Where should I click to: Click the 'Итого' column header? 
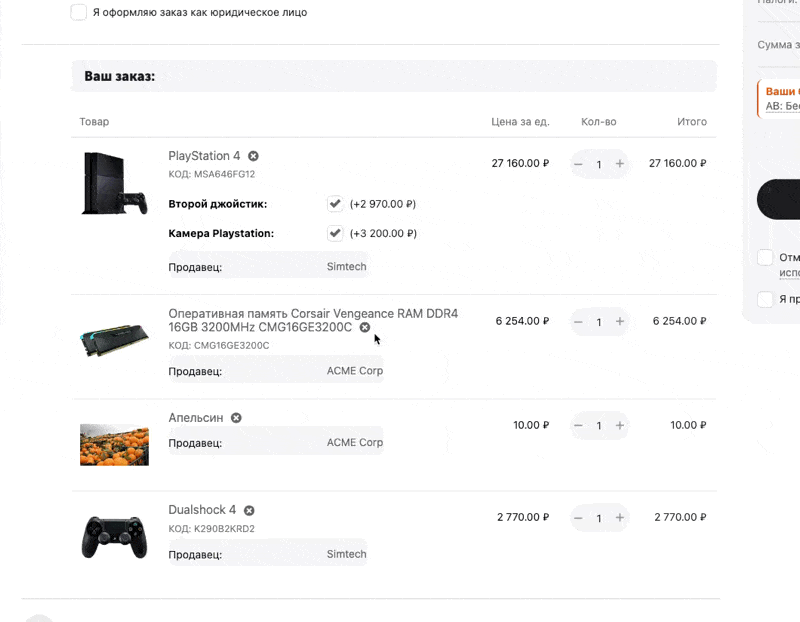692,121
